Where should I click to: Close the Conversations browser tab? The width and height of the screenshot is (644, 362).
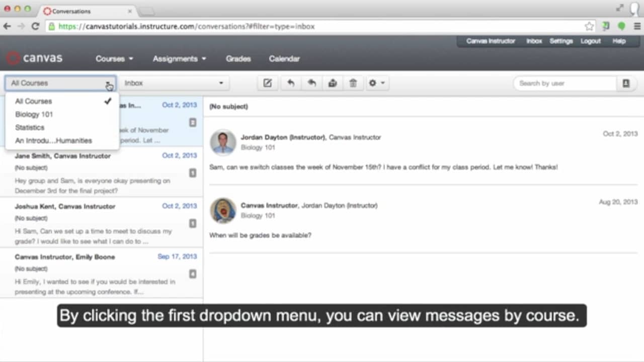click(x=130, y=11)
